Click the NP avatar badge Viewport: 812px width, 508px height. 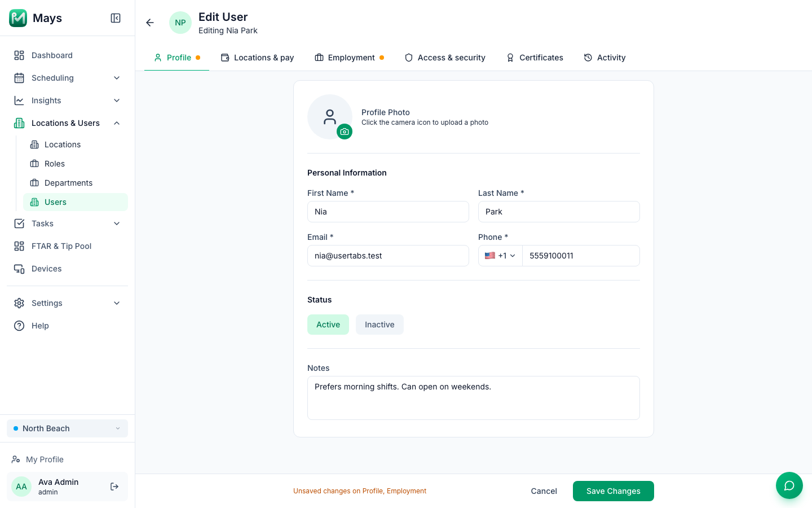click(x=180, y=23)
